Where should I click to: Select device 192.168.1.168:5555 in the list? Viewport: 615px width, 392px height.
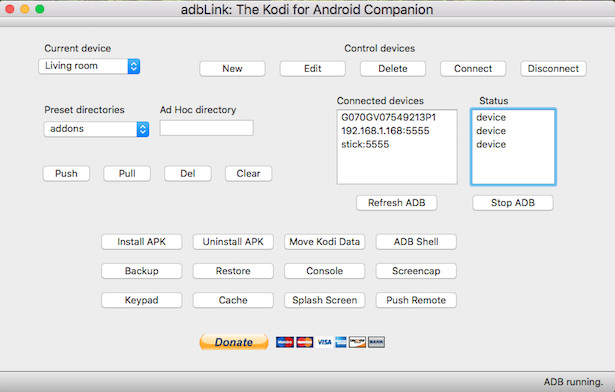[385, 131]
